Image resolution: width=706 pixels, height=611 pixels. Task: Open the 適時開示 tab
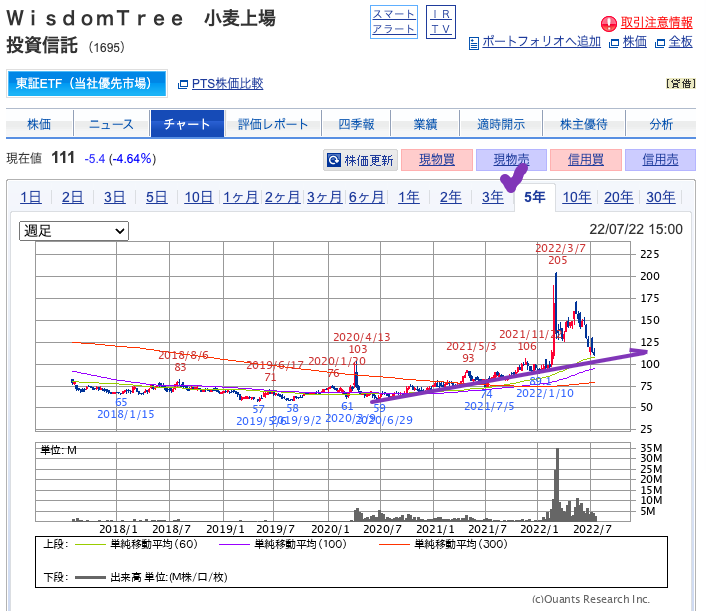pos(501,124)
